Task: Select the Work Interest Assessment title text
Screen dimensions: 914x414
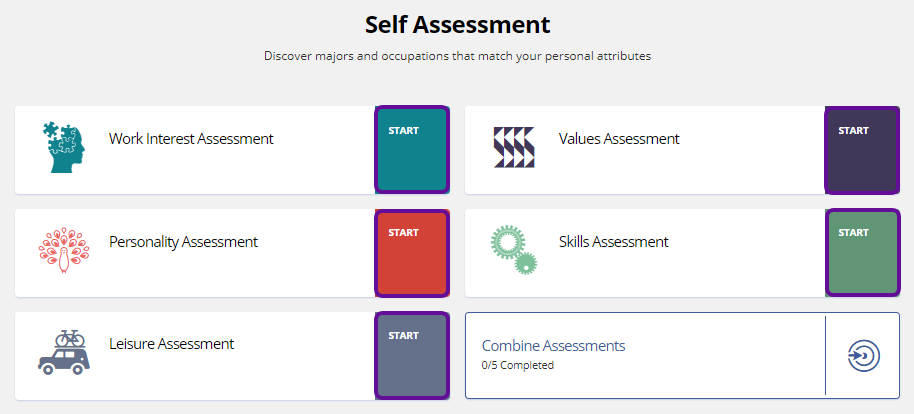Action: 191,139
